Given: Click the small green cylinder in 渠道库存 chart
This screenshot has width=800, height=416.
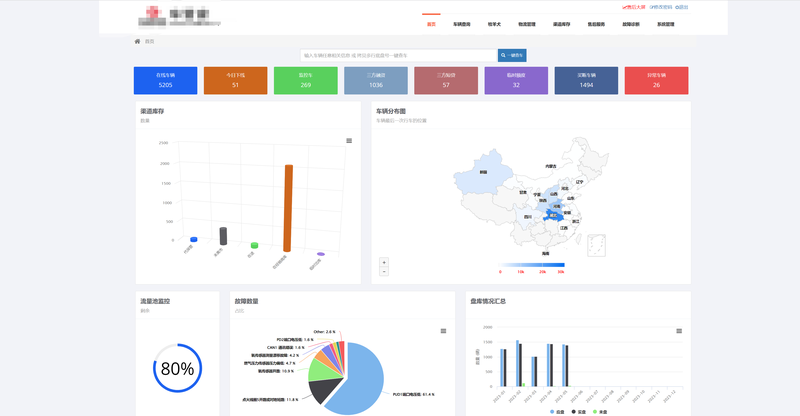Looking at the screenshot, I should 254,246.
